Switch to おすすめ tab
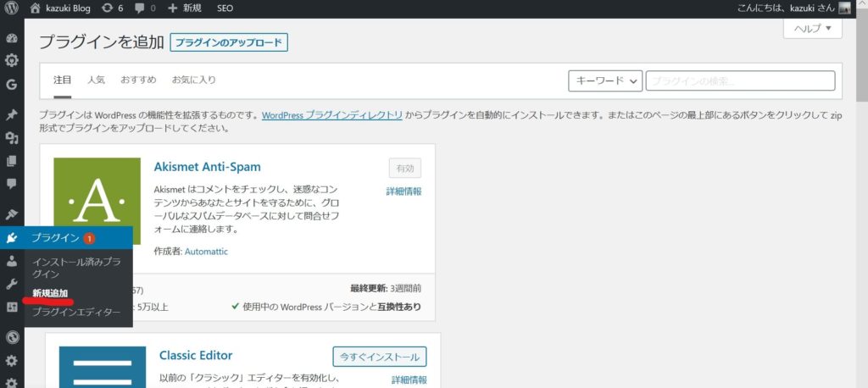The width and height of the screenshot is (868, 388). tap(138, 80)
